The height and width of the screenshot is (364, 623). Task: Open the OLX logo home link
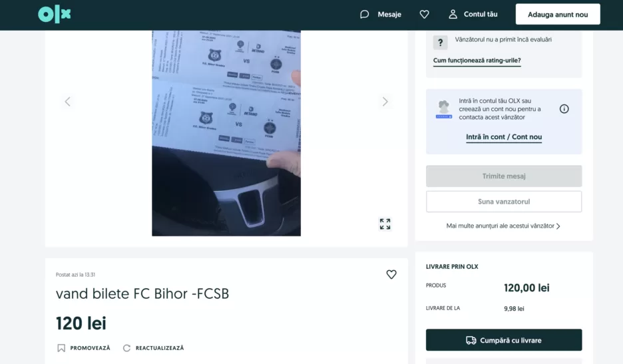pyautogui.click(x=55, y=14)
